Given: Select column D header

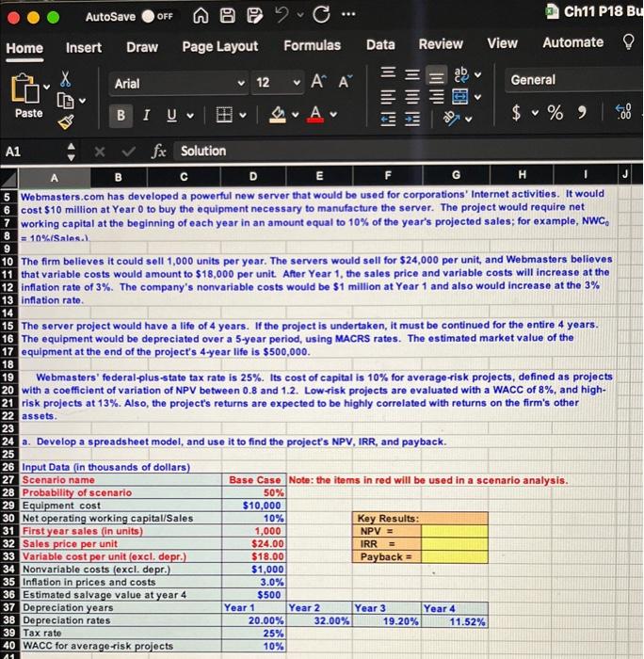Looking at the screenshot, I should pos(253,176).
